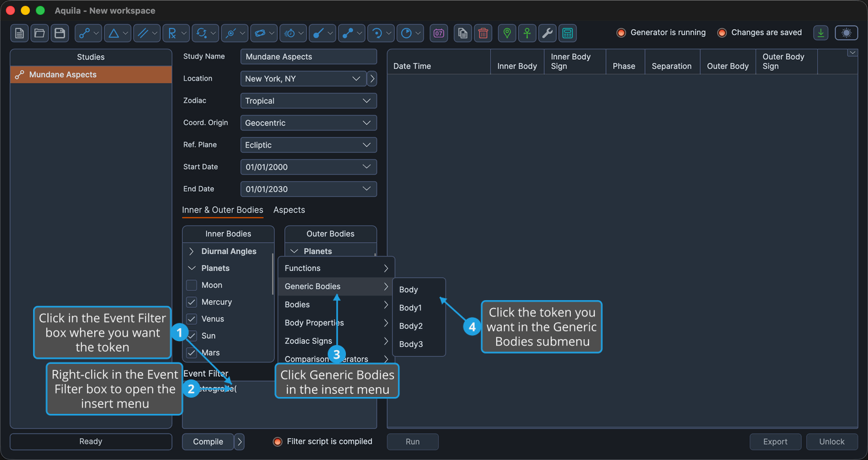This screenshot has width=868, height=460.
Task: Uncheck the Venus inner body checkbox
Action: coord(192,319)
